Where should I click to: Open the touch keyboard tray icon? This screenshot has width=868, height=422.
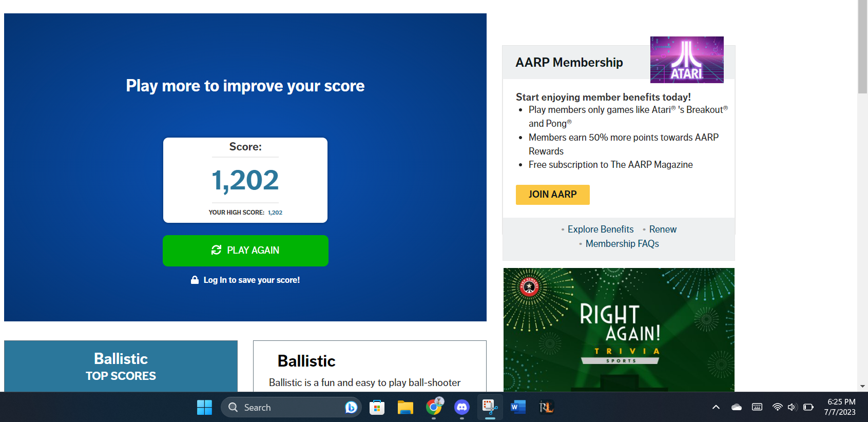757,407
